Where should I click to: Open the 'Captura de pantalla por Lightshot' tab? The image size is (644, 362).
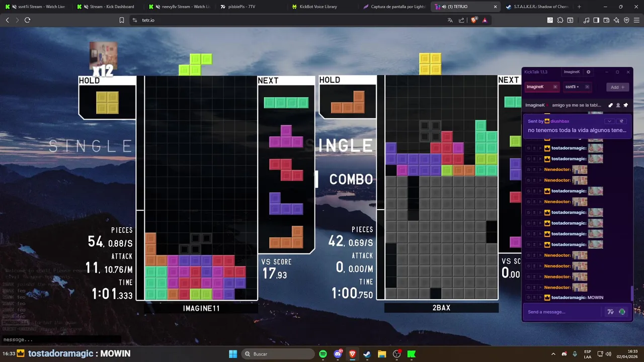[x=394, y=7]
